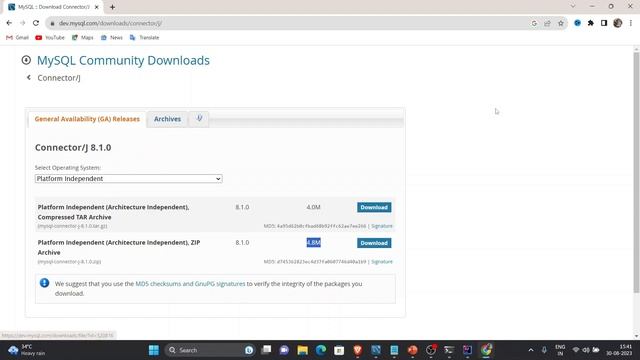Open Microsoft Store from the taskbar
Image resolution: width=640 pixels, height=360 pixels.
[x=339, y=350]
